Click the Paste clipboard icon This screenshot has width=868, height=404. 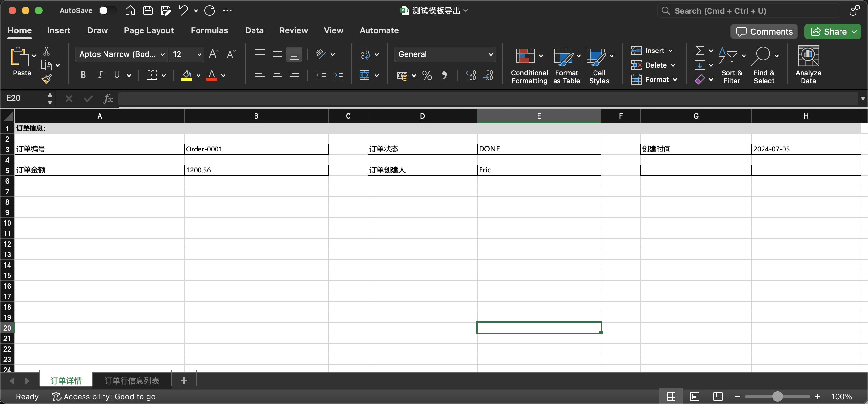coord(20,56)
